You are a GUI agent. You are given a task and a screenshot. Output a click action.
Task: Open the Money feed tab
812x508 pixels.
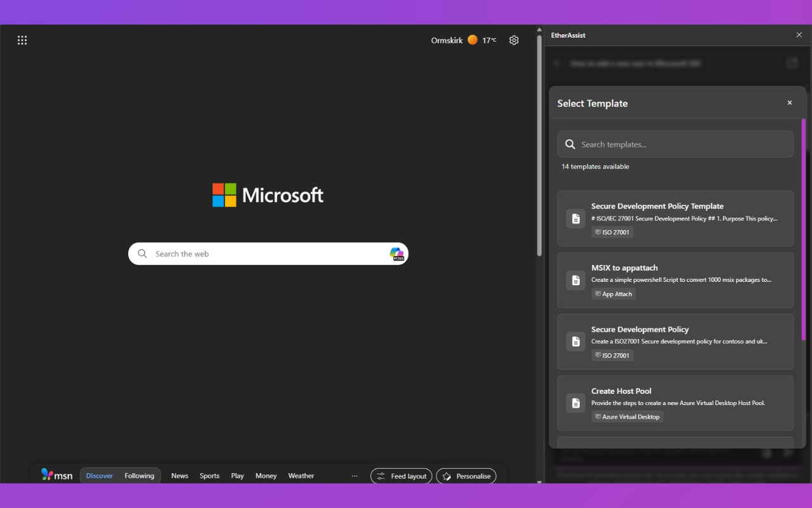[x=266, y=476]
